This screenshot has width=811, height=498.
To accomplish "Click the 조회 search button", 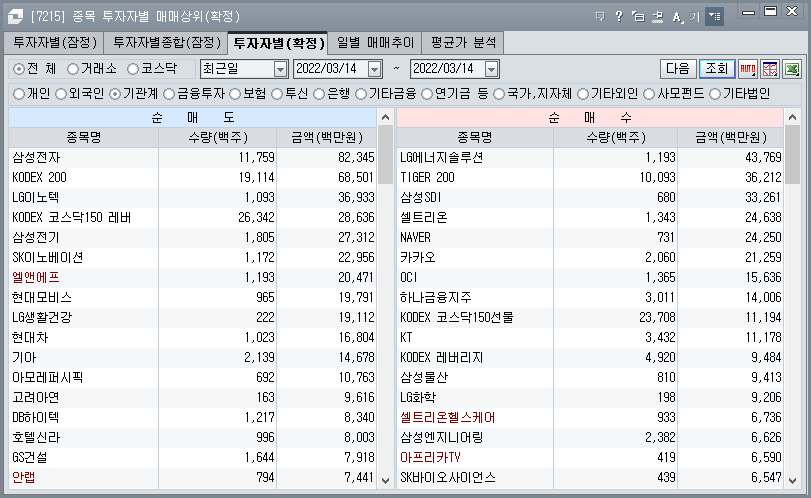I will (x=717, y=69).
